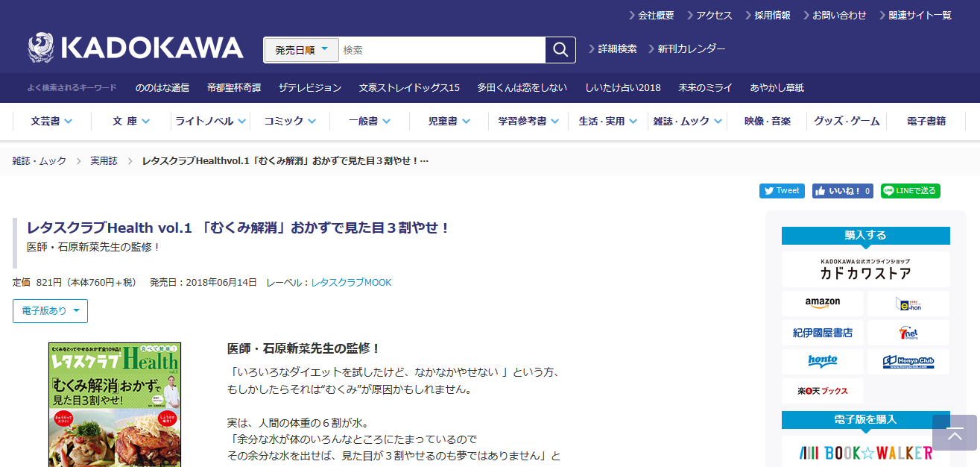Expand the 文庫 category menu
Image resolution: width=980 pixels, height=467 pixels.
(x=131, y=121)
